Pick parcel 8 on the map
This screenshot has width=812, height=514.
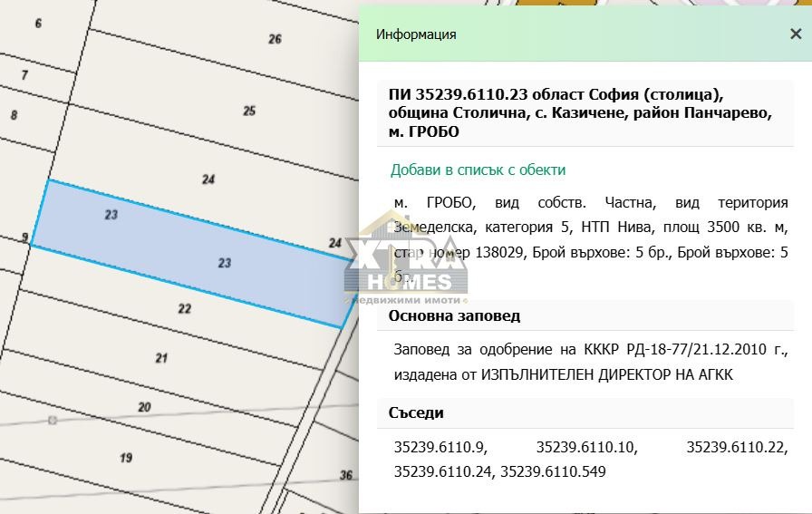point(14,115)
